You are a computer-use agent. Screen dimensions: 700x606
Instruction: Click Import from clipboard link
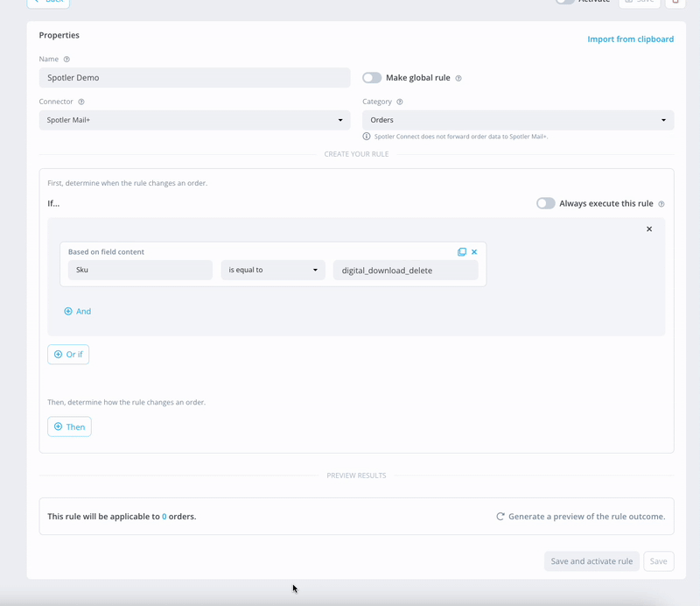coord(630,39)
